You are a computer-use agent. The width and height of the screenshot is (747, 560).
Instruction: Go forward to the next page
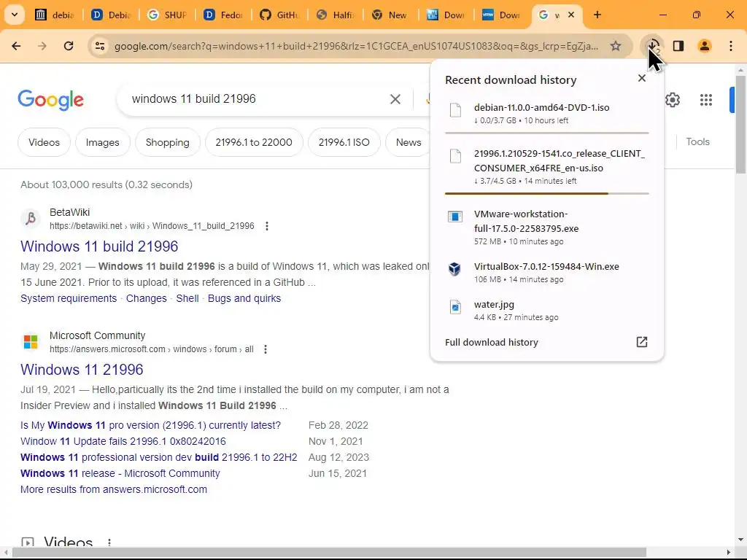[x=42, y=46]
